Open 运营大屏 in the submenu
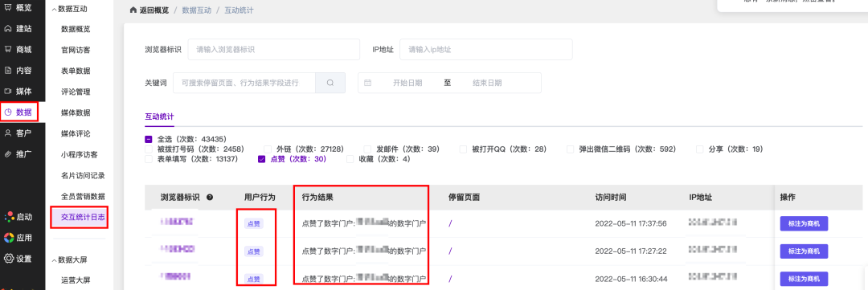The image size is (868, 290). (76, 280)
